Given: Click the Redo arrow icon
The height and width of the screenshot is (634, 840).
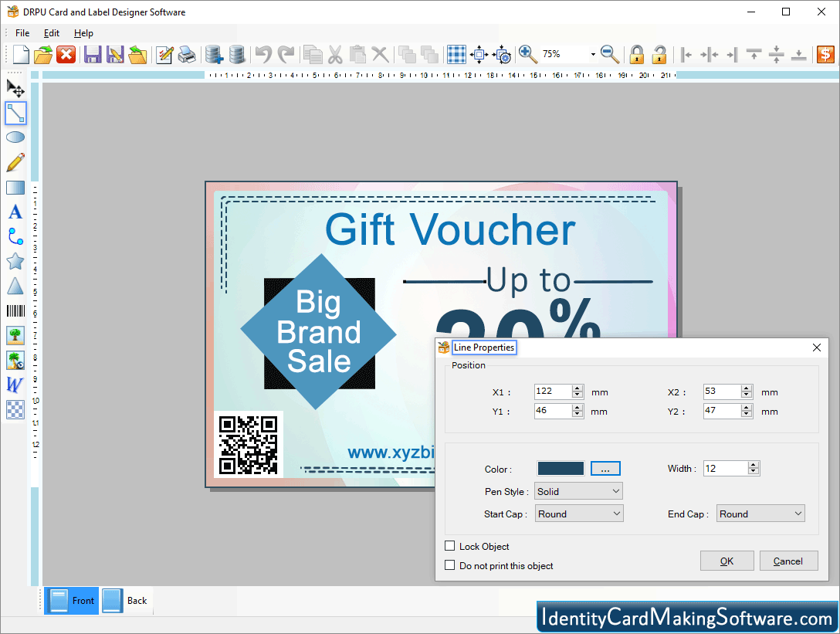Looking at the screenshot, I should (286, 54).
